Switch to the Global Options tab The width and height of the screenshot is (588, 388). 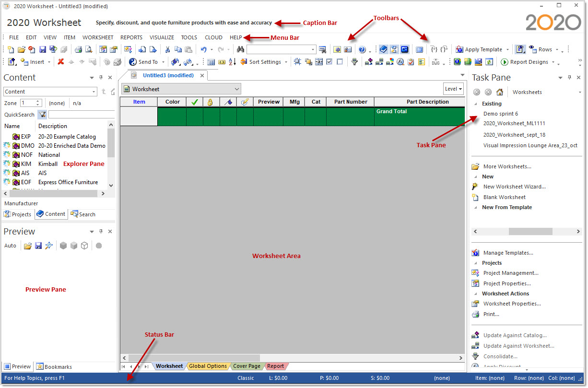[208, 366]
